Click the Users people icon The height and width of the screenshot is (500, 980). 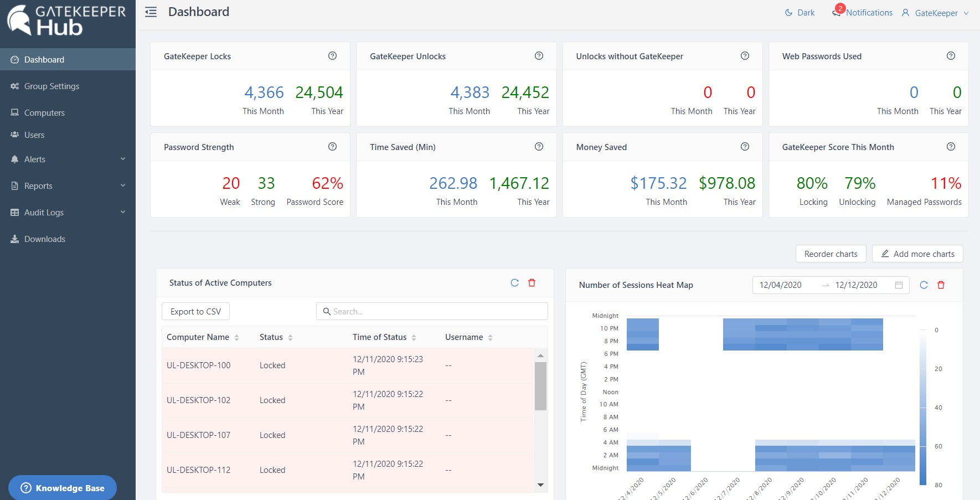click(15, 135)
